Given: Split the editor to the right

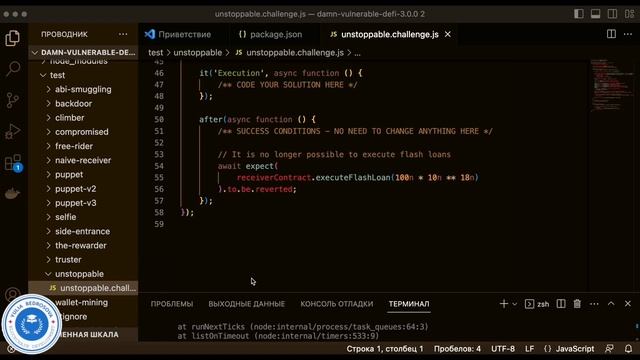Looking at the screenshot, I should [x=611, y=34].
